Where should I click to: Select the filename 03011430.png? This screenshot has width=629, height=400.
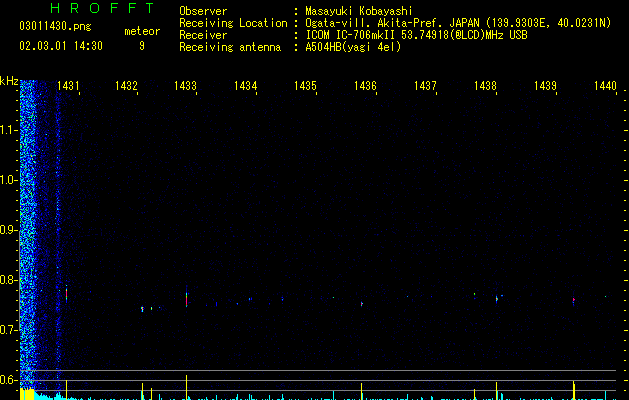coord(55,26)
